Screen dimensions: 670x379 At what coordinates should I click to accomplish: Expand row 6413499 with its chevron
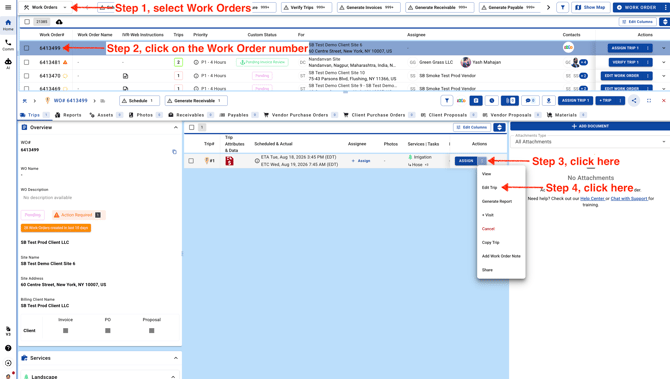point(664,48)
